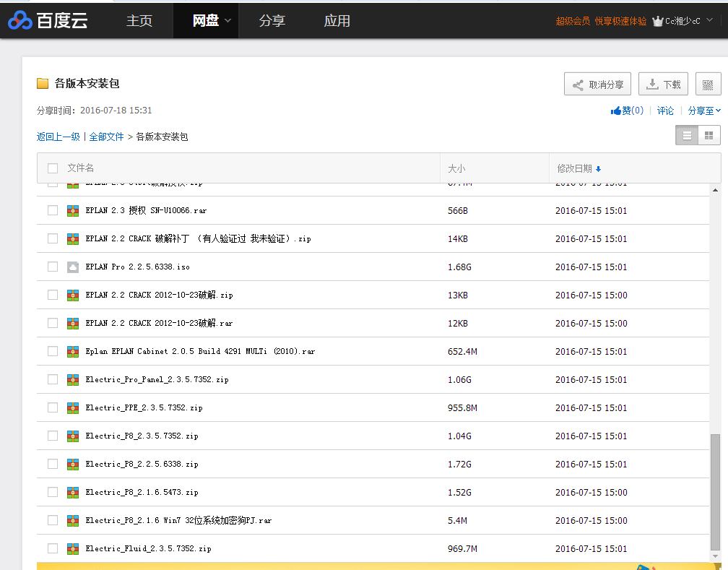This screenshot has height=570, width=728.
Task: Click archive icon of Electric_P8_2.2.5.6338.zip
Action: coord(73,464)
